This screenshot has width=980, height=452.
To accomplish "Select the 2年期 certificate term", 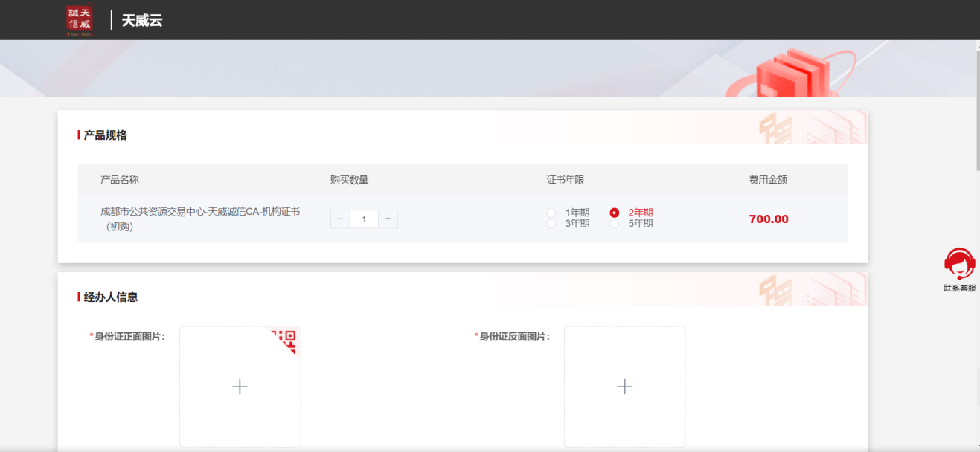I will pos(615,213).
